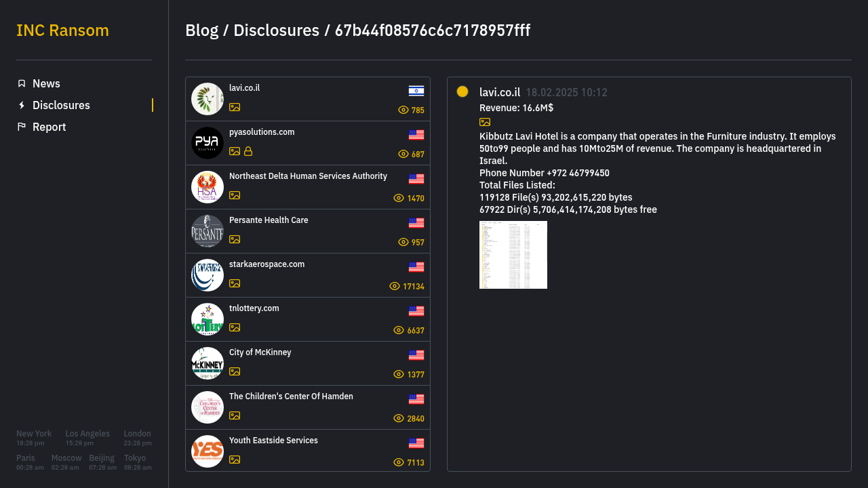This screenshot has height=488, width=868.
Task: Click the Israel flag on lavi.co.il entry
Action: [x=416, y=91]
